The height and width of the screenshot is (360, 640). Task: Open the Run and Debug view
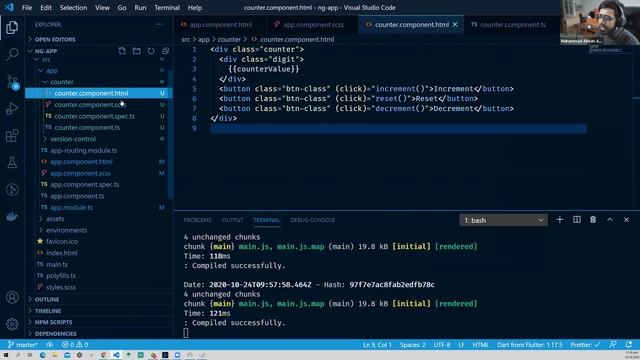[12, 109]
